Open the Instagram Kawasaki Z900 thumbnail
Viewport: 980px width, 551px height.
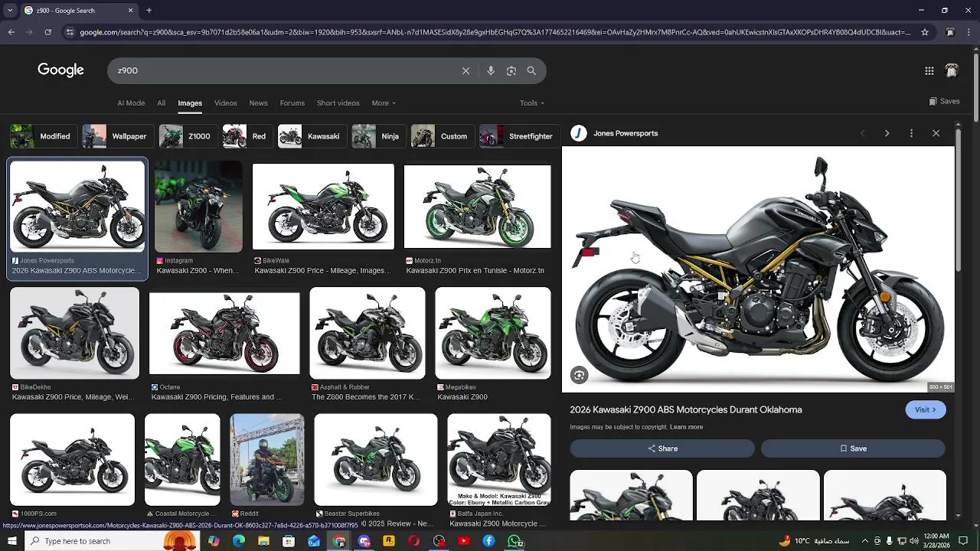[198, 207]
